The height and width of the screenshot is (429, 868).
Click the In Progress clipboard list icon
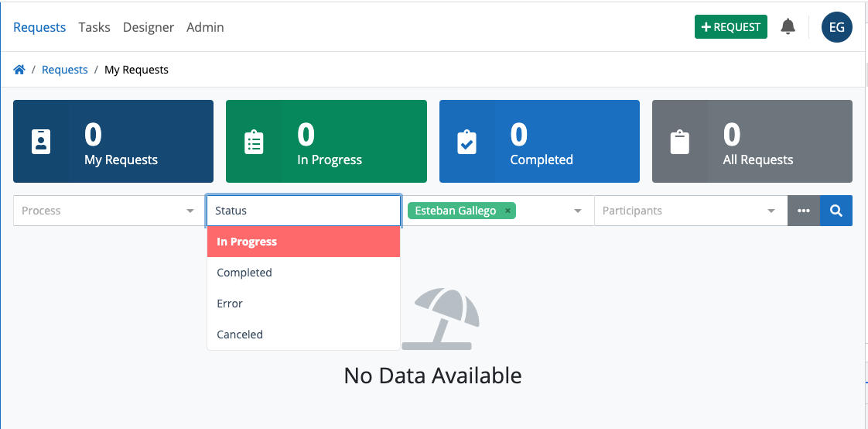pyautogui.click(x=254, y=142)
